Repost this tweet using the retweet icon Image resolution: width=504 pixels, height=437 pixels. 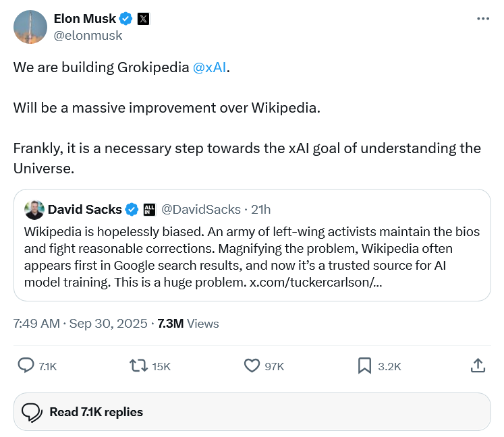pos(138,366)
